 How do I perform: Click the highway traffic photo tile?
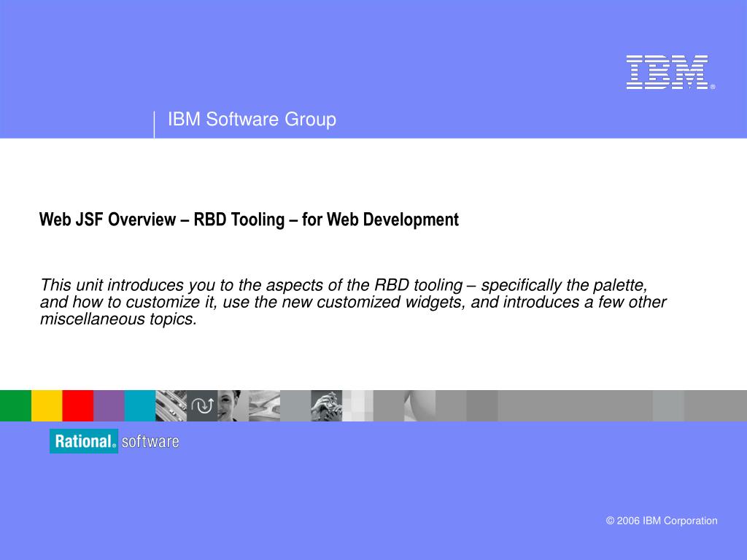point(171,405)
